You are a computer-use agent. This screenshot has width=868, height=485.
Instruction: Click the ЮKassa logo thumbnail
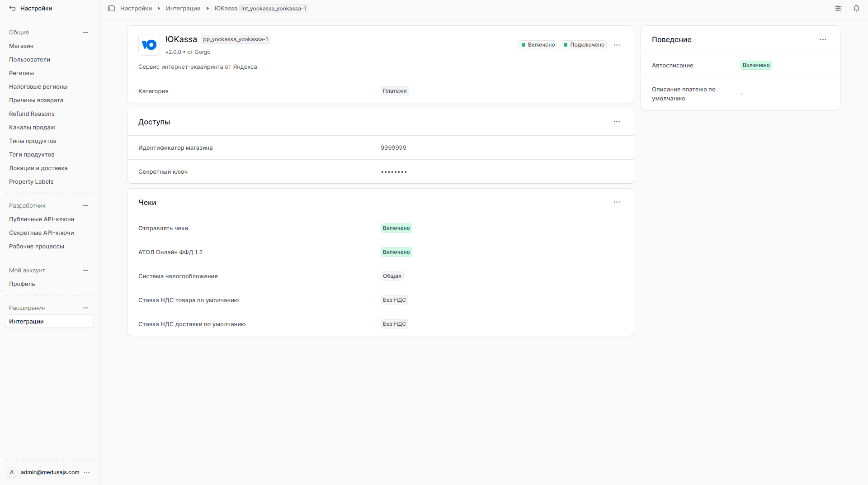(149, 45)
